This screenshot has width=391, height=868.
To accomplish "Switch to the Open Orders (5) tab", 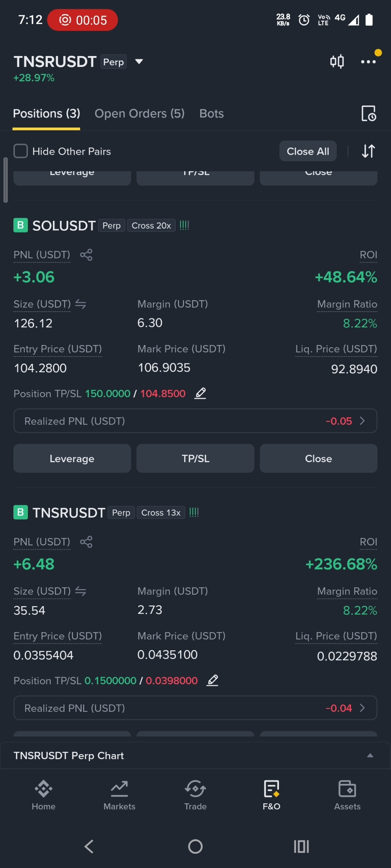I will (139, 114).
